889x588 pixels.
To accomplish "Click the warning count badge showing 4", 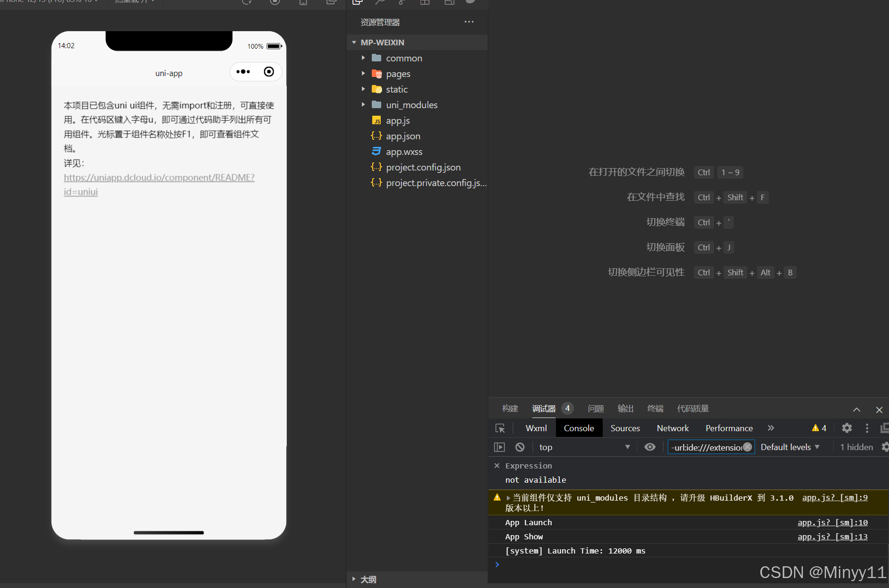I will click(x=819, y=428).
